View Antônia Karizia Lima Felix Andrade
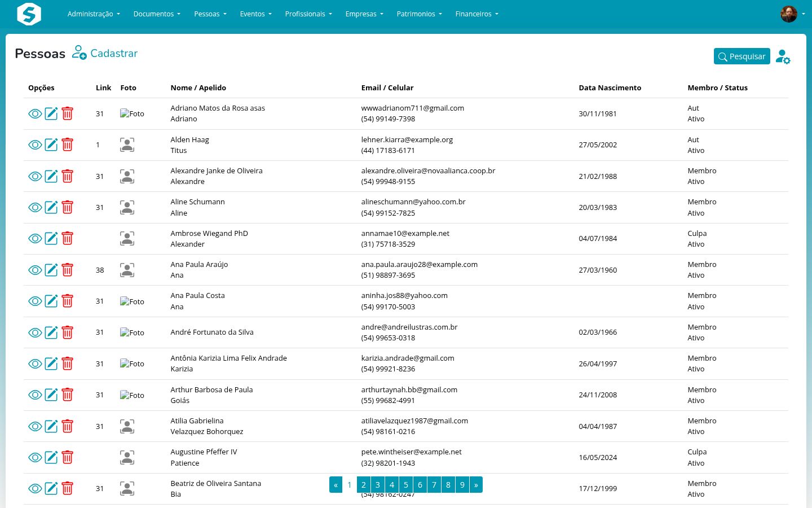The height and width of the screenshot is (508, 812). click(x=35, y=364)
